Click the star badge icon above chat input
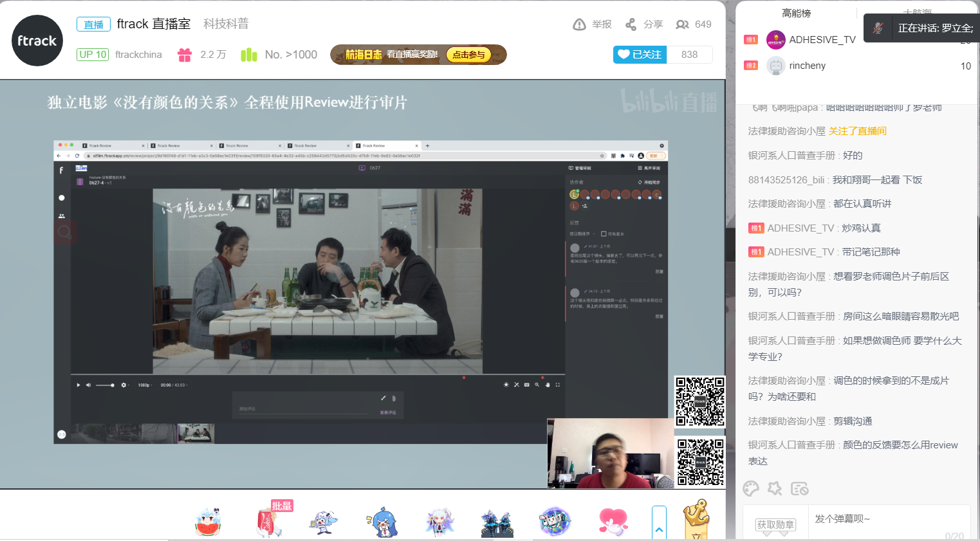980x541 pixels. (x=775, y=489)
